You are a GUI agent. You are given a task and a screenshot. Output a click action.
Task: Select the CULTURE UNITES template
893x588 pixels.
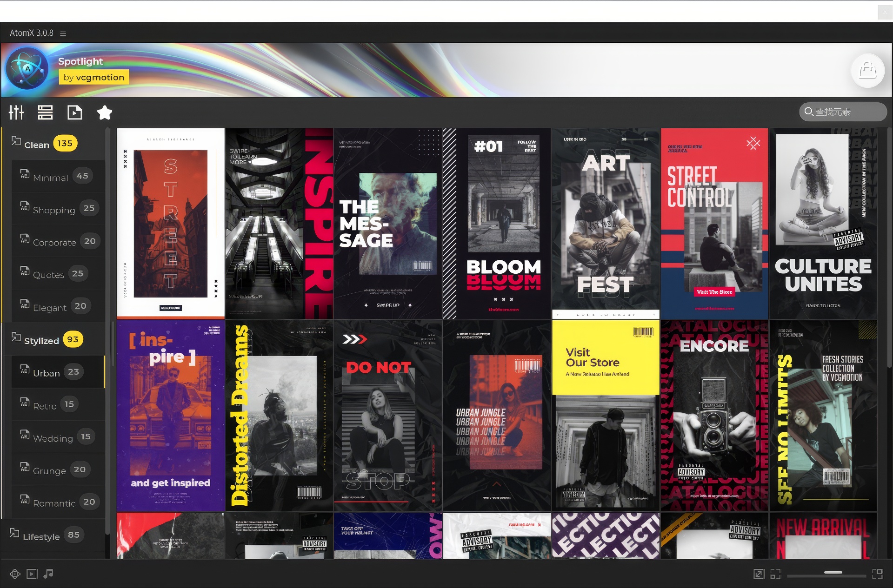coord(823,224)
